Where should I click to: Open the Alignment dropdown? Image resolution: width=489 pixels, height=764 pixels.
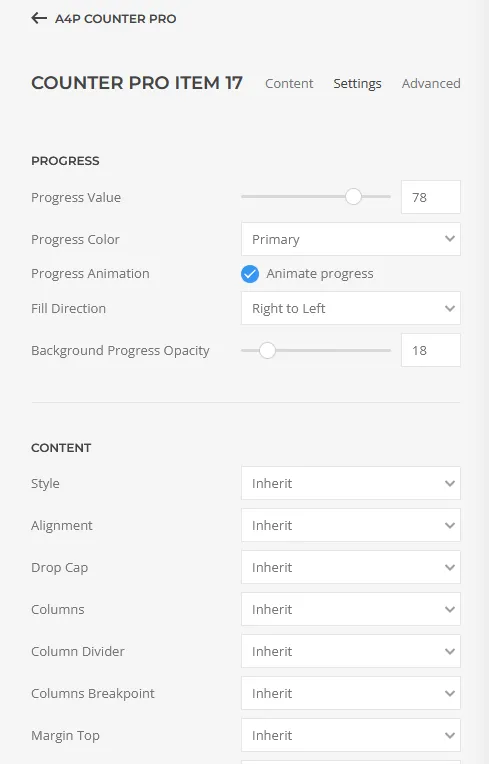tap(351, 525)
